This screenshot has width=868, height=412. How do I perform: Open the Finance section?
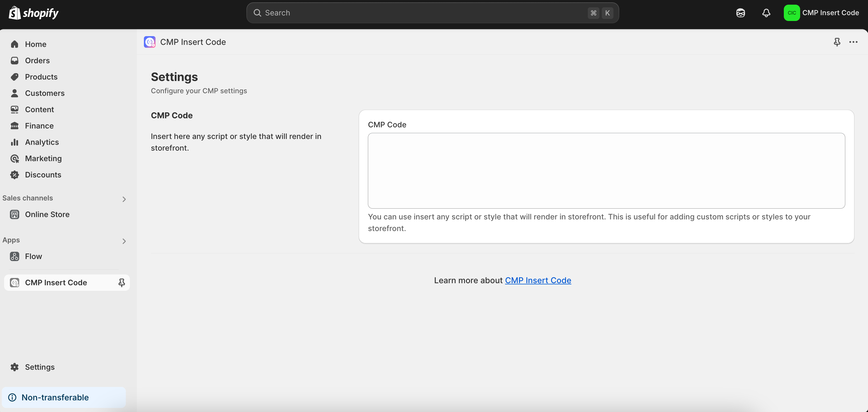(39, 125)
